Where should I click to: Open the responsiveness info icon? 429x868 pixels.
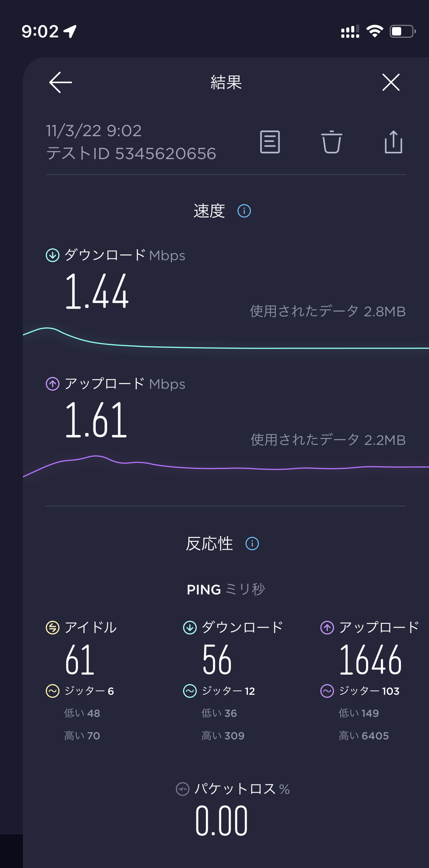coord(252,543)
